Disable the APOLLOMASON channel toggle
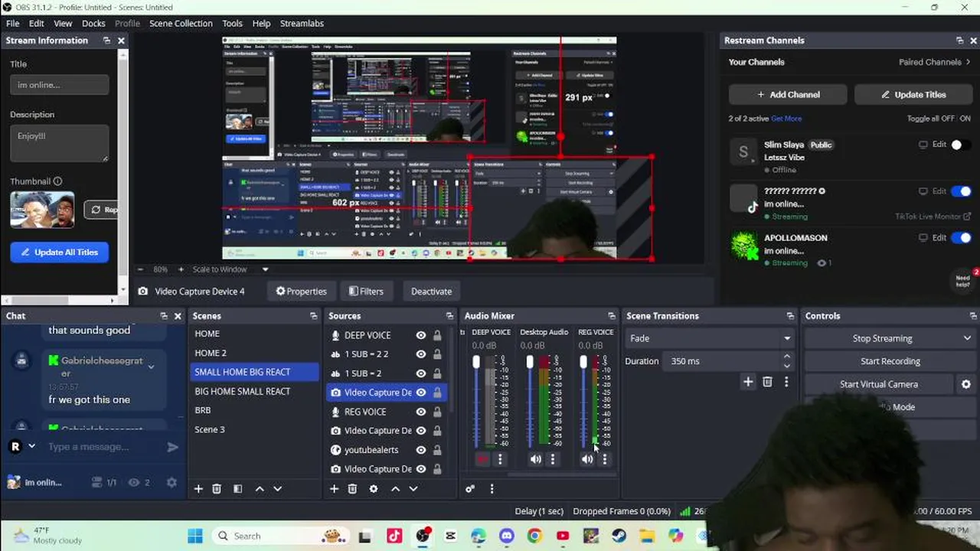980x551 pixels. 962,238
